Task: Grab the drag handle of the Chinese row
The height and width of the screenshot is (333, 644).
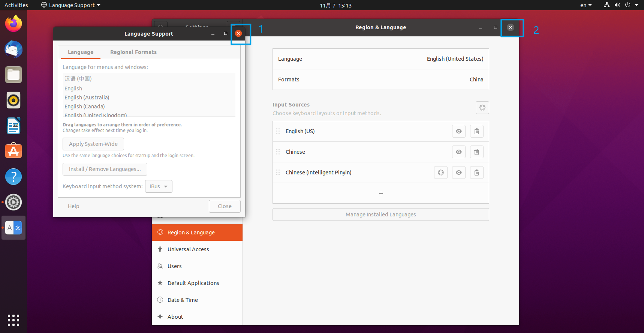Action: [278, 152]
